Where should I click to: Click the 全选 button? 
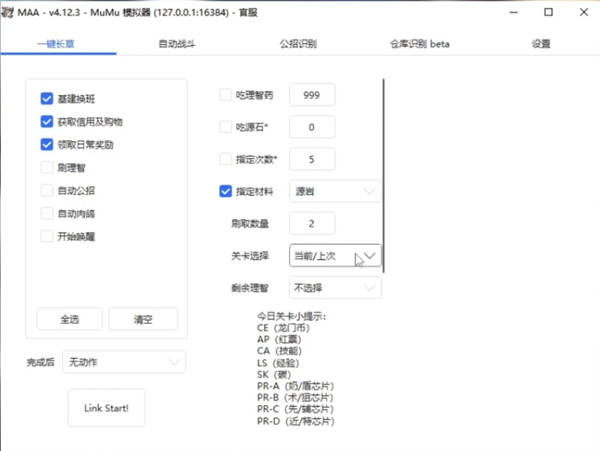(69, 319)
